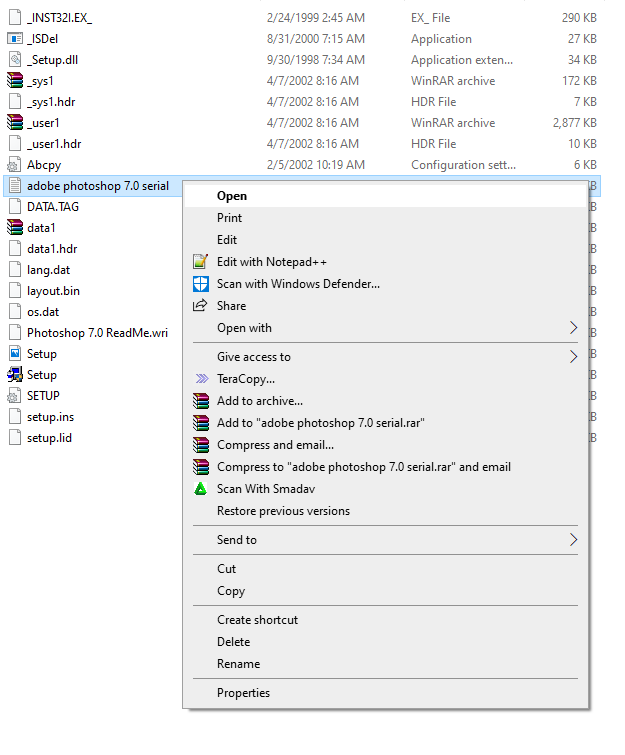The height and width of the screenshot is (755, 625).
Task: Click the 2/24/1999 2:45 AM date cell
Action: point(316,18)
